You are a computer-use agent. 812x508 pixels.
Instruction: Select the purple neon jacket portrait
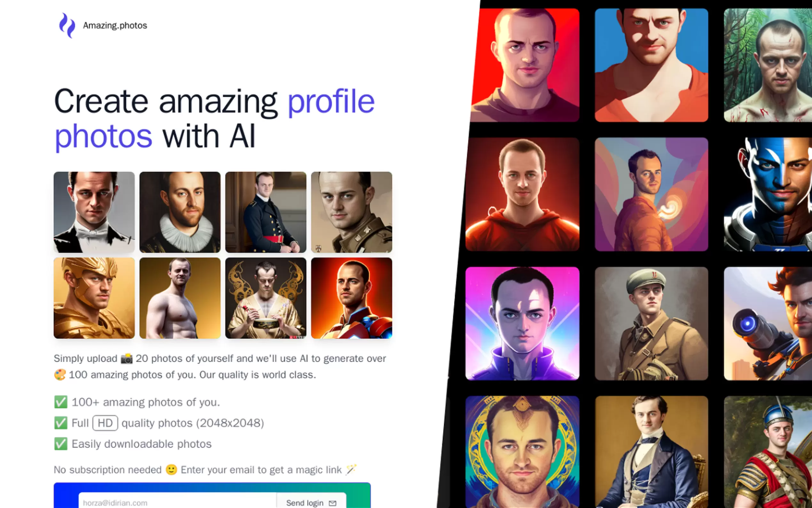(522, 323)
